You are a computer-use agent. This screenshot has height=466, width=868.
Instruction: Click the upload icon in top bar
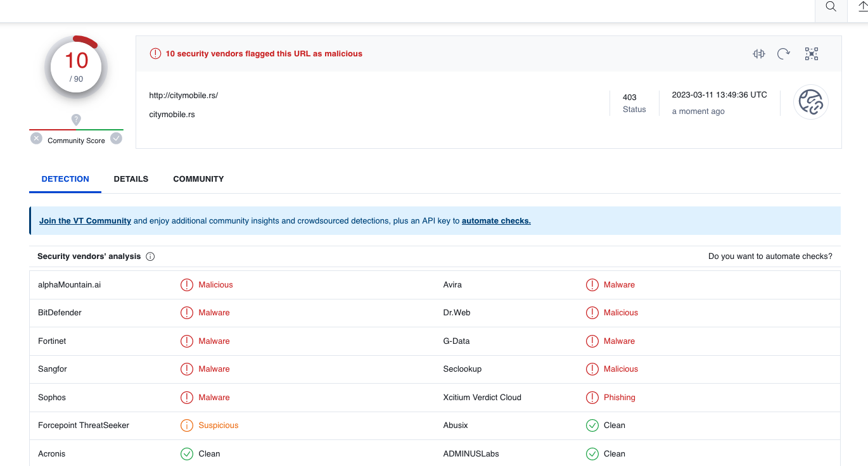click(x=862, y=7)
